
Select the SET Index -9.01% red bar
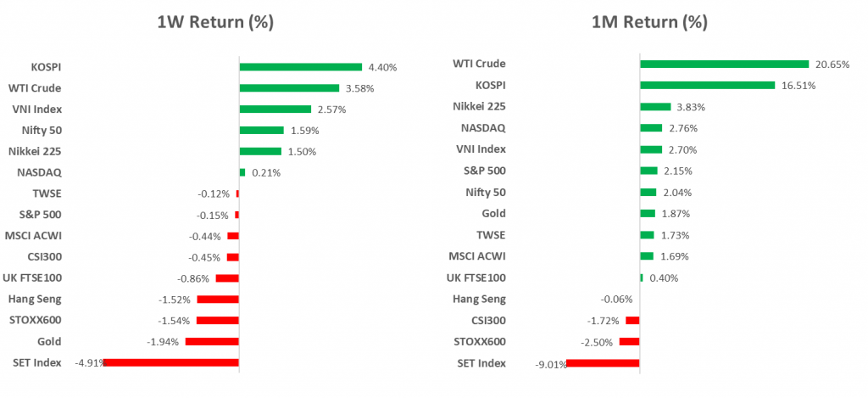tap(603, 363)
